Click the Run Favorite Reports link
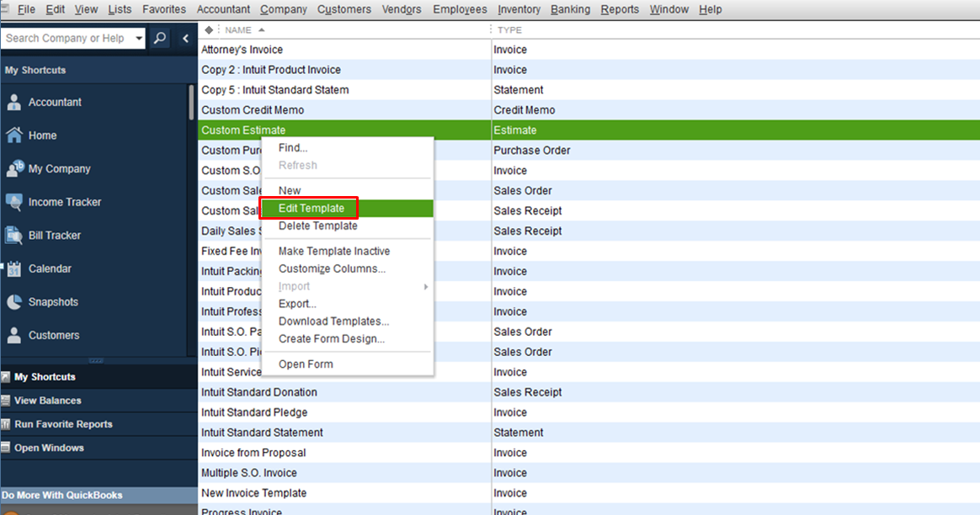This screenshot has height=515, width=980. (63, 424)
